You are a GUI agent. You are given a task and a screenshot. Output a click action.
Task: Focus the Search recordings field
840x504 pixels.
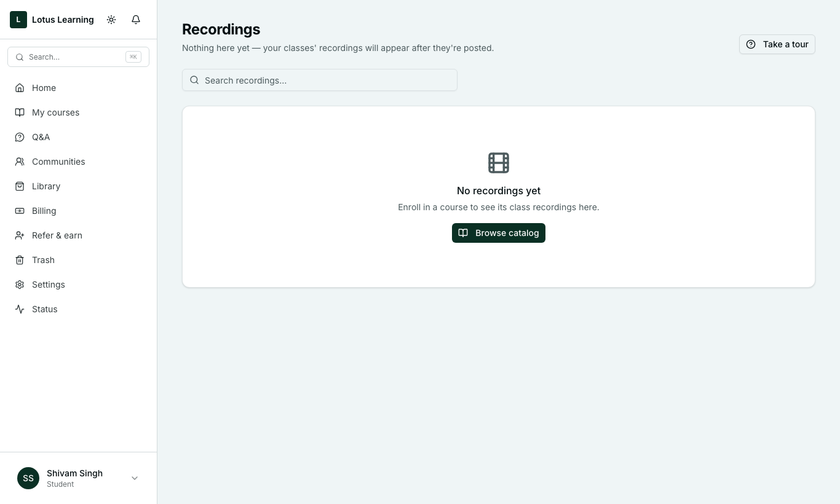pyautogui.click(x=320, y=80)
